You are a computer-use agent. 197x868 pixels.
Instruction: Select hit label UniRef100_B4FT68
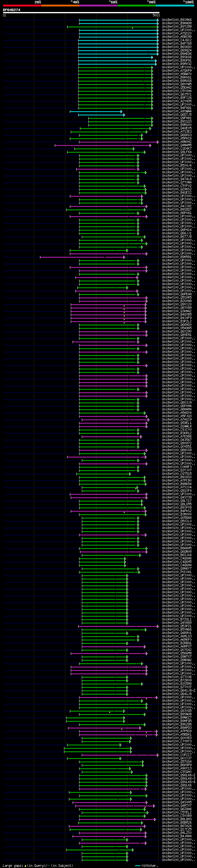click(177, 43)
